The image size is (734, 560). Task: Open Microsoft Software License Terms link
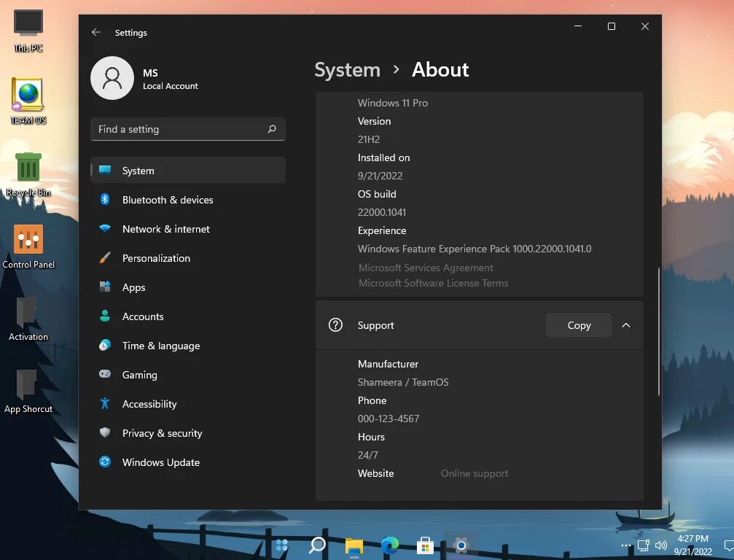coord(434,283)
